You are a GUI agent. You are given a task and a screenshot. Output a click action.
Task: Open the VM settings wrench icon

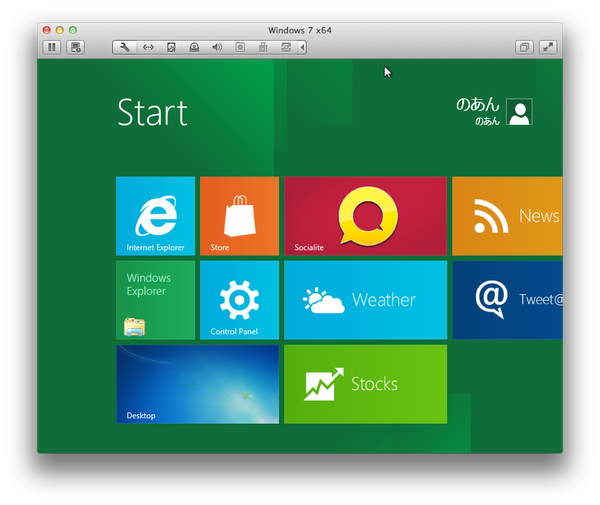click(x=125, y=47)
